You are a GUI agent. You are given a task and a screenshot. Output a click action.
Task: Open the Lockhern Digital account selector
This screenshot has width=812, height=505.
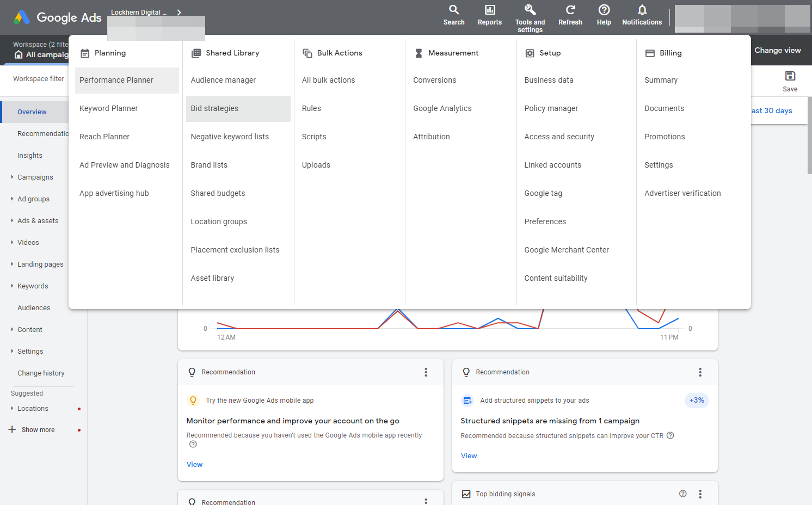[x=146, y=13]
